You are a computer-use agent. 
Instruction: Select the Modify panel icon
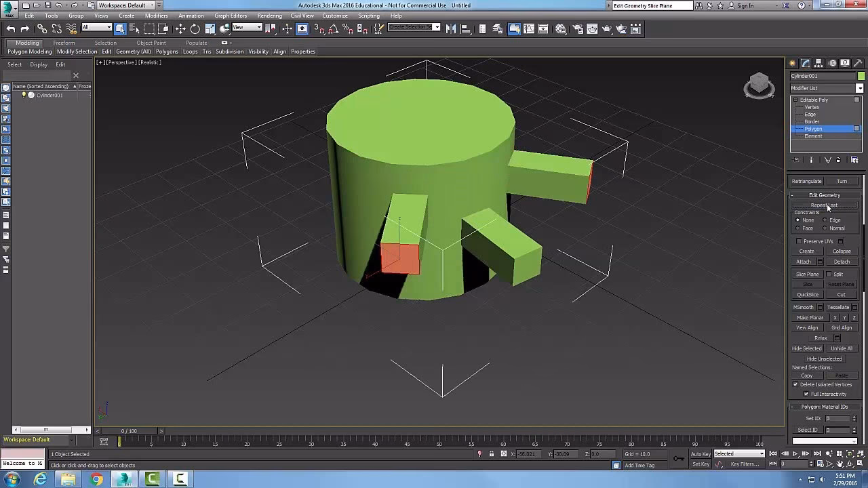805,63
